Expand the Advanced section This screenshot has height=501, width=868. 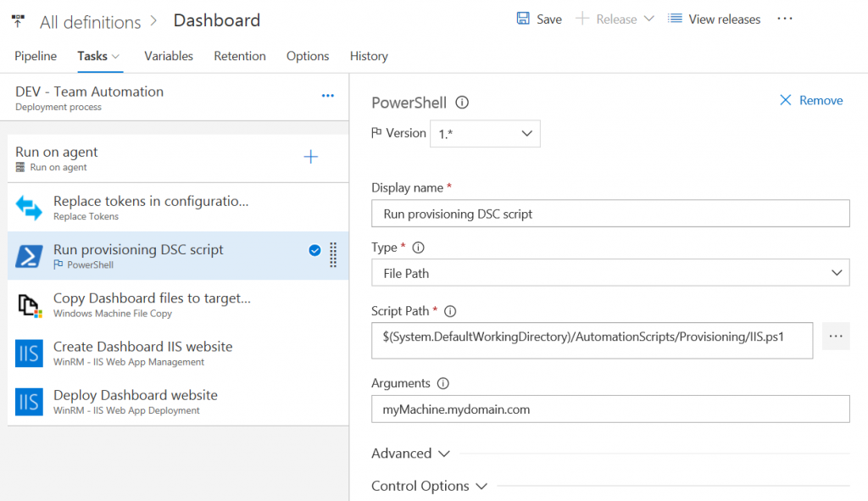click(411, 454)
